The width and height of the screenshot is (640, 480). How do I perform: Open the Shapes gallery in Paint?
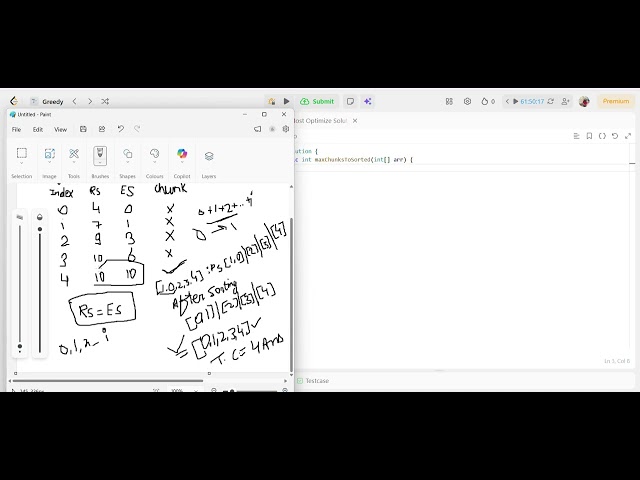pos(127,153)
